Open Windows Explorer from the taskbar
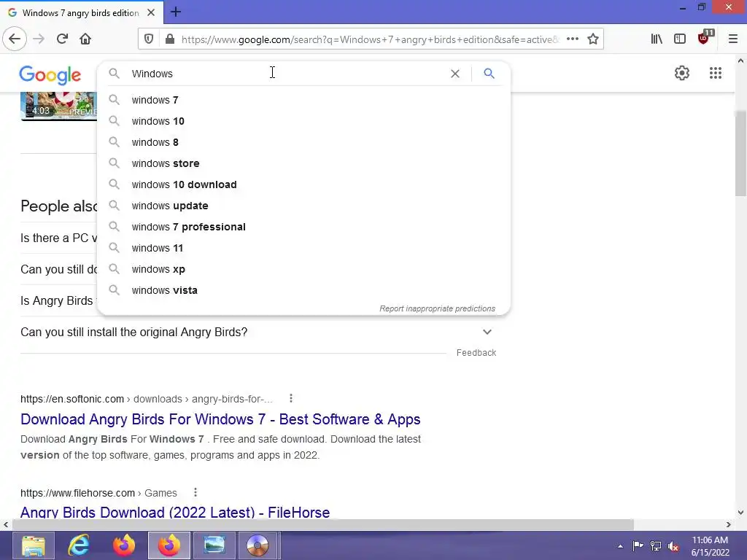 pyautogui.click(x=34, y=545)
